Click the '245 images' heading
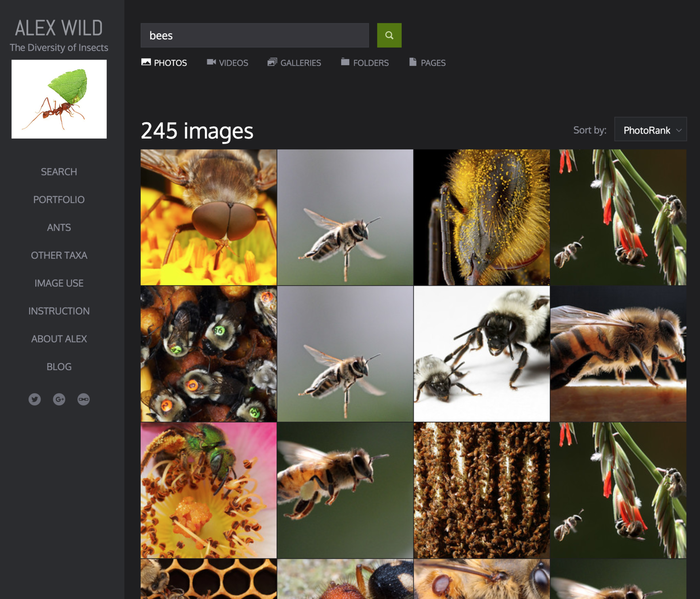The width and height of the screenshot is (700, 599). pyautogui.click(x=197, y=131)
